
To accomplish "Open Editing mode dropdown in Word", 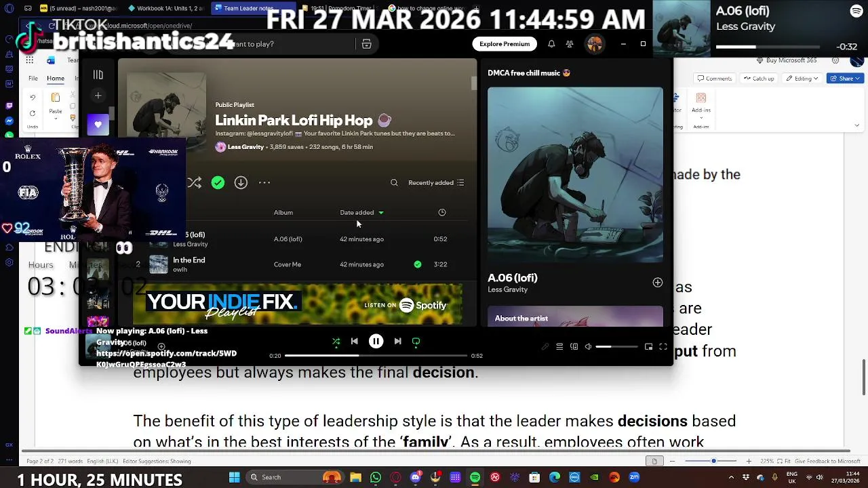I will point(802,79).
